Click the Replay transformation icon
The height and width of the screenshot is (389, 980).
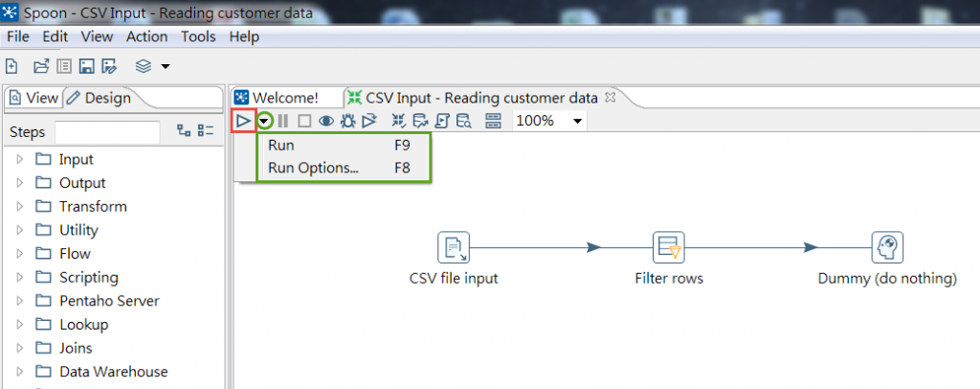tap(369, 121)
